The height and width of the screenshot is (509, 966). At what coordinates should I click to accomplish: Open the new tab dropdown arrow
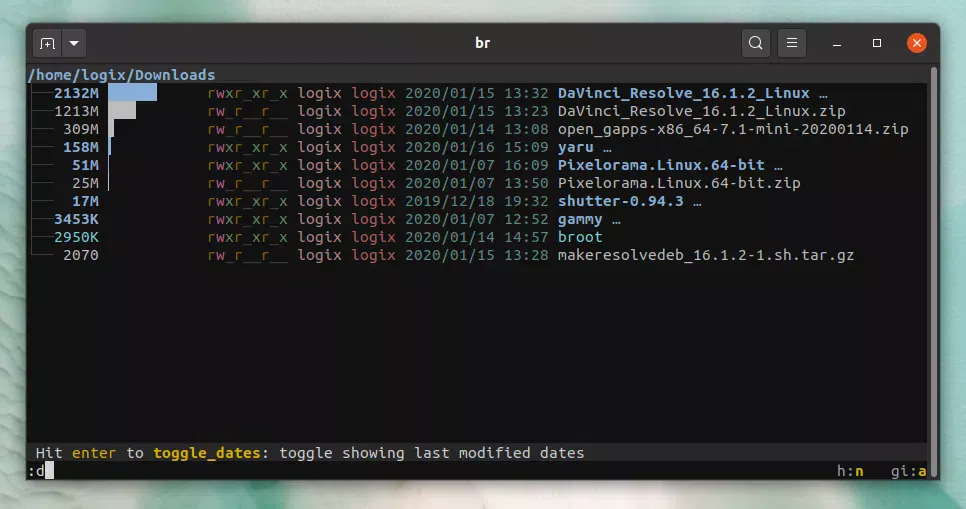[x=74, y=44]
